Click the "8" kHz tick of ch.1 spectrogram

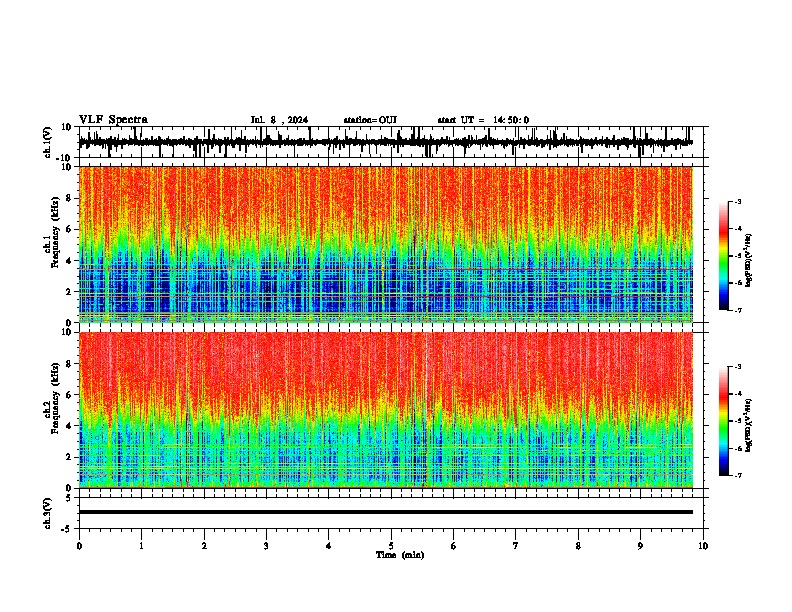(x=69, y=198)
